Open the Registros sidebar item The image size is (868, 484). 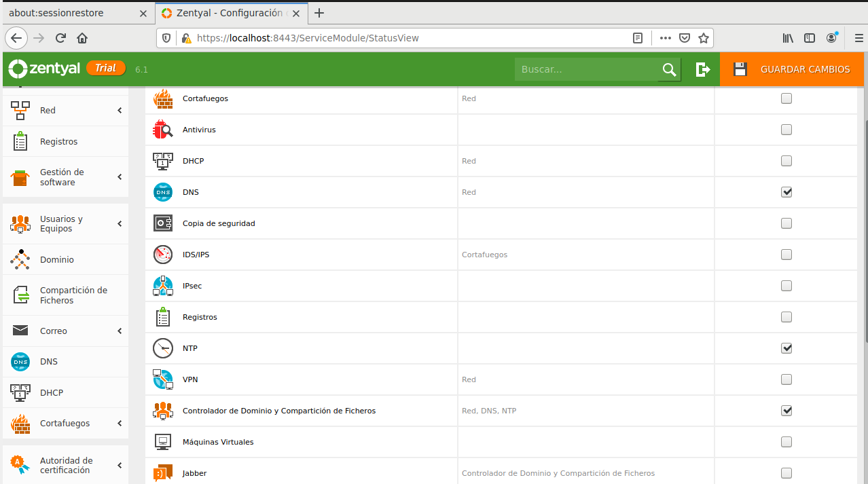click(x=58, y=142)
